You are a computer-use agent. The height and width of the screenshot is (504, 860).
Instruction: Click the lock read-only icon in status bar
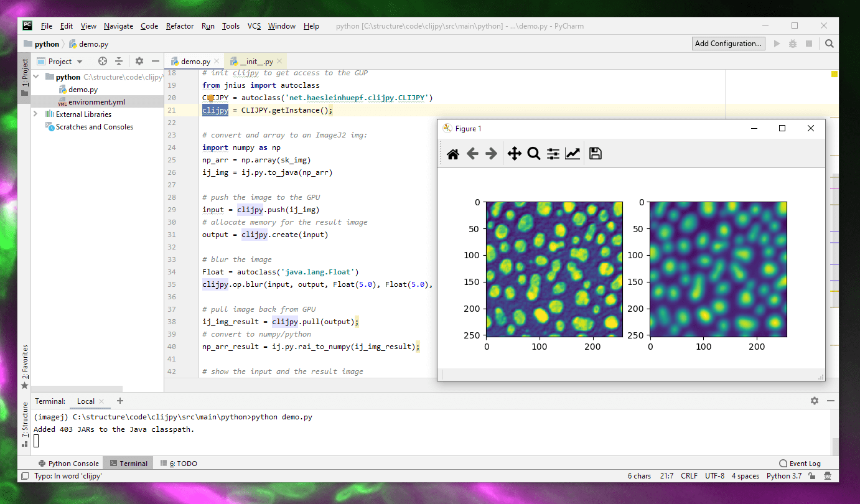812,476
